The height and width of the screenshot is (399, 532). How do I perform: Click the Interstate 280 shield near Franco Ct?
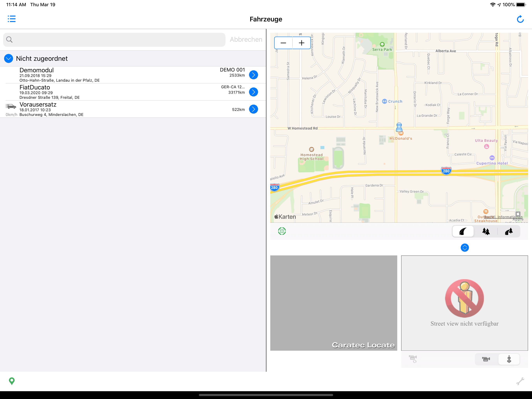pos(446,171)
